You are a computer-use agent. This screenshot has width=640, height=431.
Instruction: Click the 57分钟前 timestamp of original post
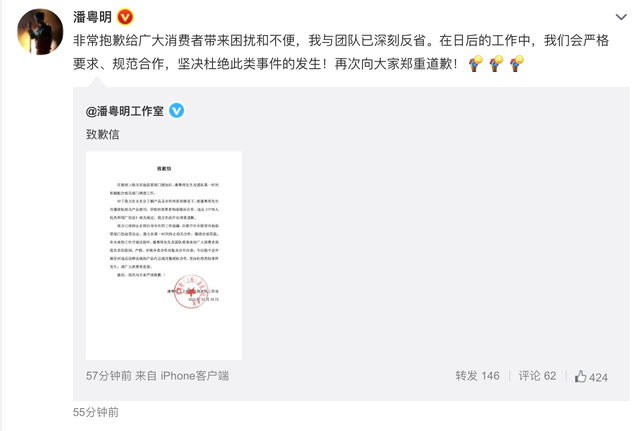(109, 376)
